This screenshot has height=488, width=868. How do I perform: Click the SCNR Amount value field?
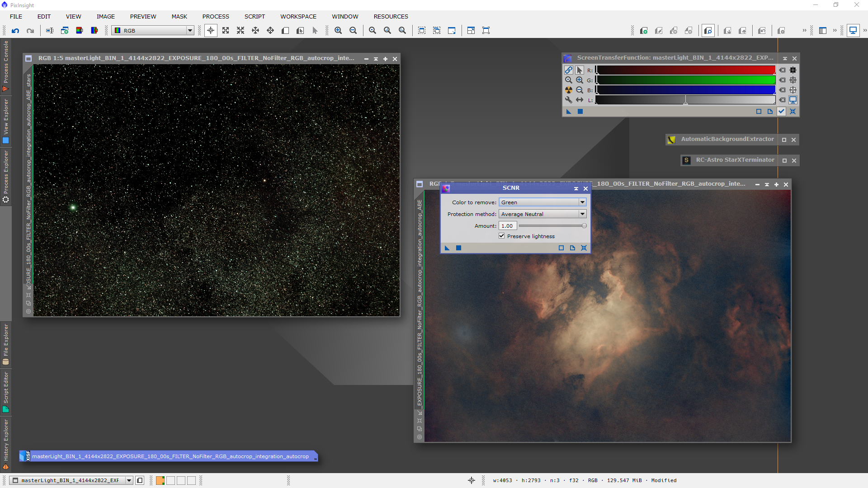pyautogui.click(x=507, y=225)
